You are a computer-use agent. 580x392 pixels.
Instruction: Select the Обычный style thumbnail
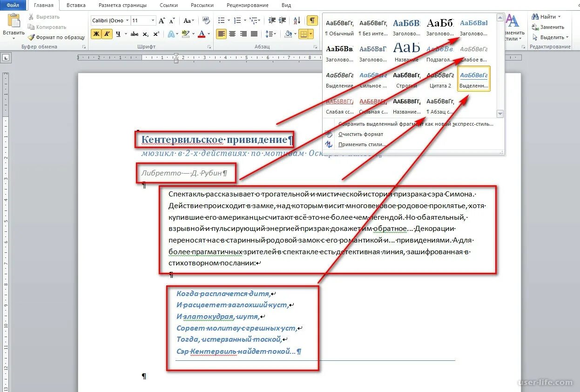[x=340, y=27]
